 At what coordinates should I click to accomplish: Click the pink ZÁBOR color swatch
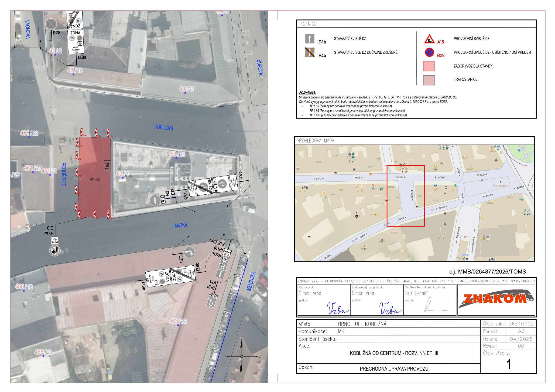tap(429, 66)
